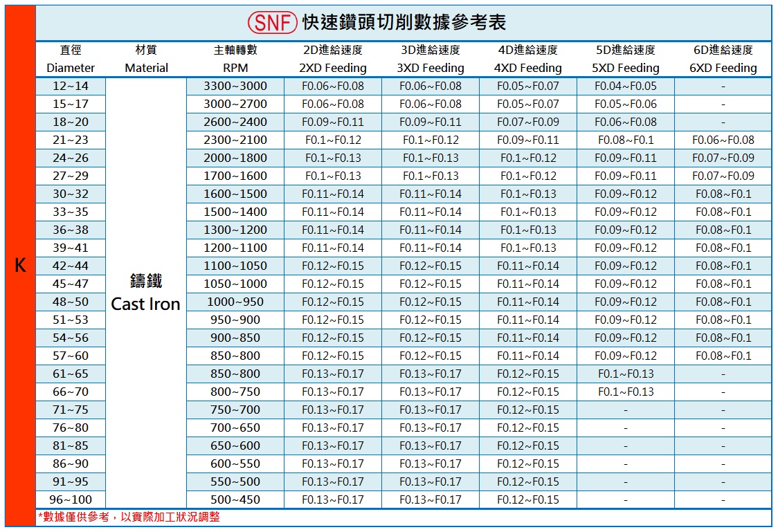Select RPM value 1600~1500

pos(235,194)
